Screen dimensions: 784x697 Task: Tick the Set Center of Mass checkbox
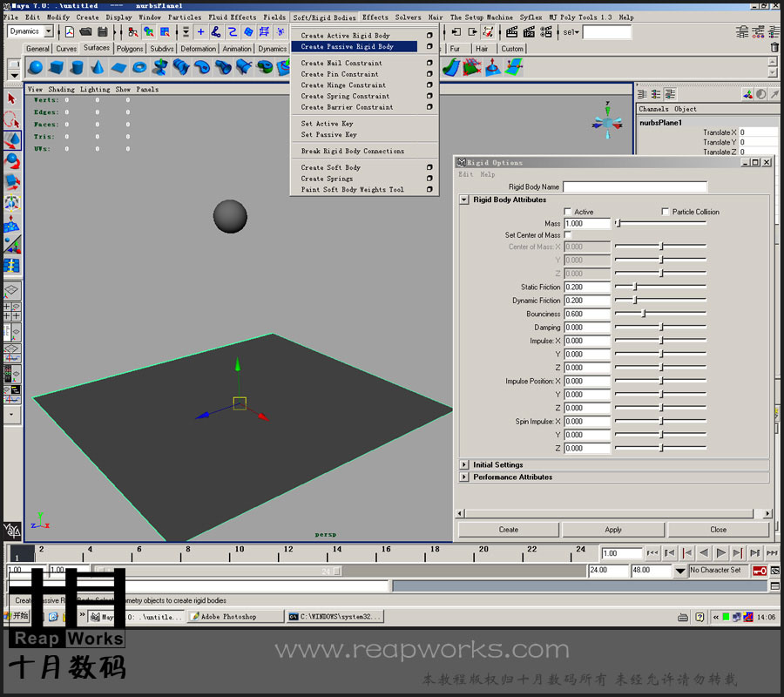click(567, 234)
